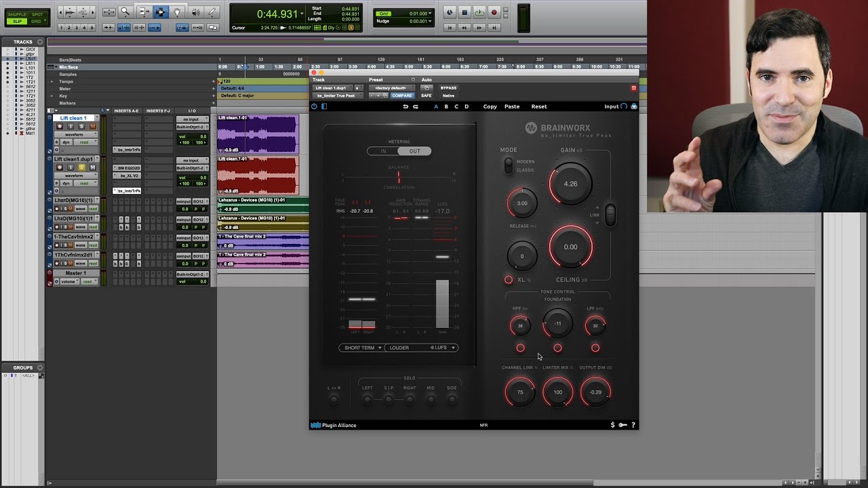Select the Selector tool
Screen dimensions: 868x488
pos(160,12)
